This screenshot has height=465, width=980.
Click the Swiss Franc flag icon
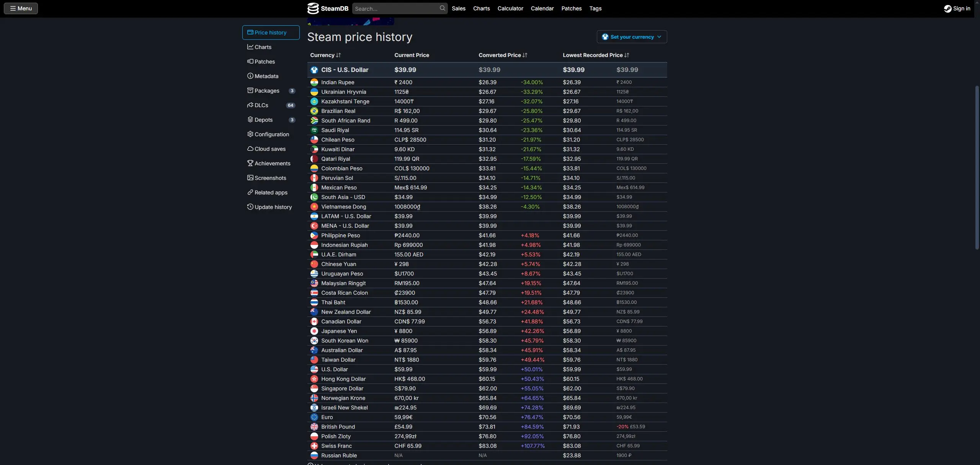314,446
